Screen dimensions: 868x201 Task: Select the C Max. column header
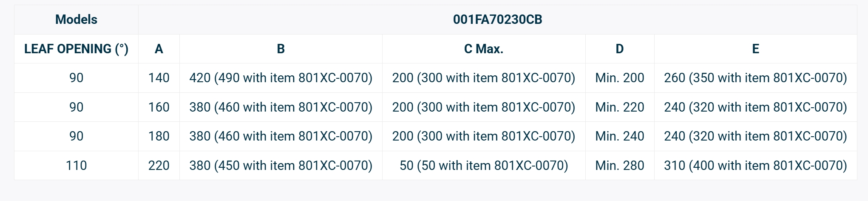click(483, 49)
